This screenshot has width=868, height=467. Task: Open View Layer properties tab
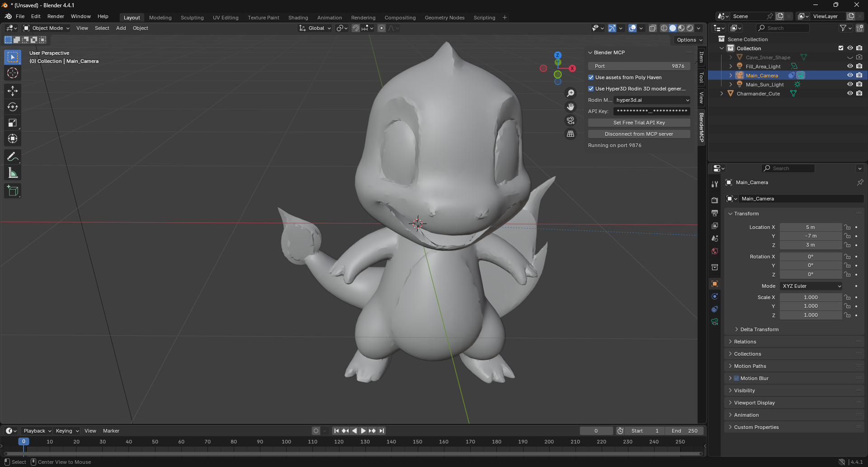(715, 225)
